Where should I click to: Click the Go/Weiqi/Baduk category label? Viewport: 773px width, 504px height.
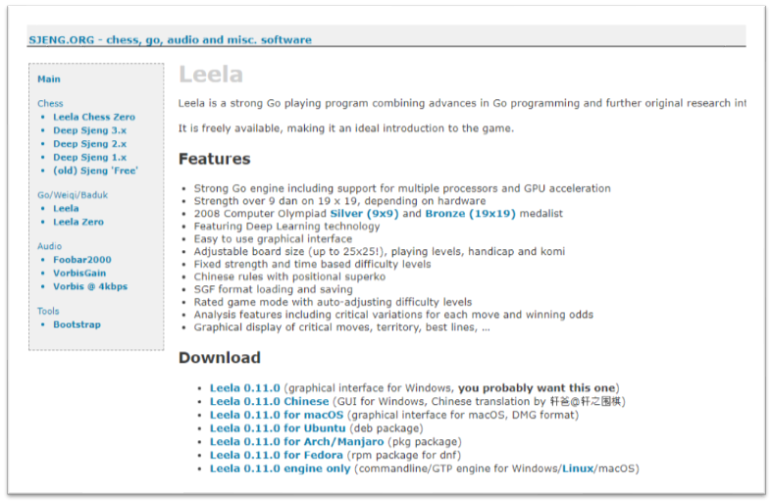pyautogui.click(x=72, y=195)
